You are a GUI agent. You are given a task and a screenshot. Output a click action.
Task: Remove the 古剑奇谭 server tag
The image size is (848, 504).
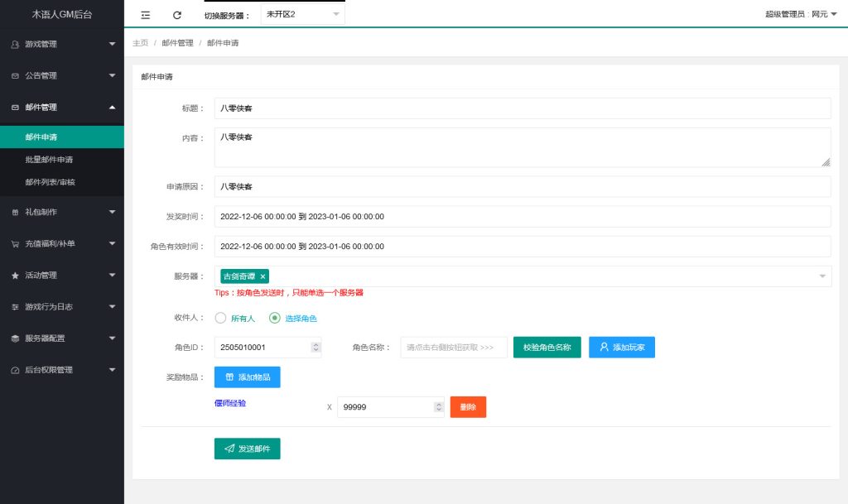coord(263,276)
